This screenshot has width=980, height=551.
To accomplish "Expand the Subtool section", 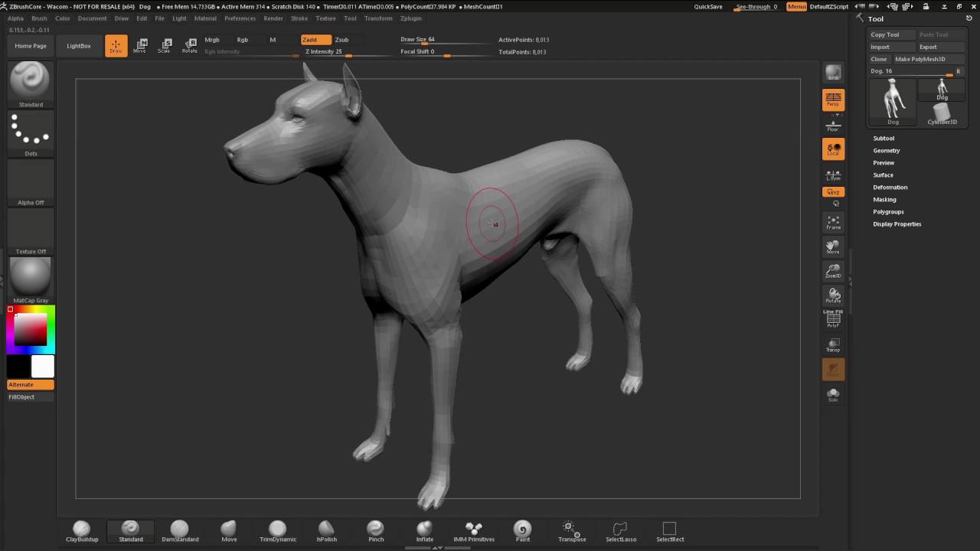I will pos(884,139).
